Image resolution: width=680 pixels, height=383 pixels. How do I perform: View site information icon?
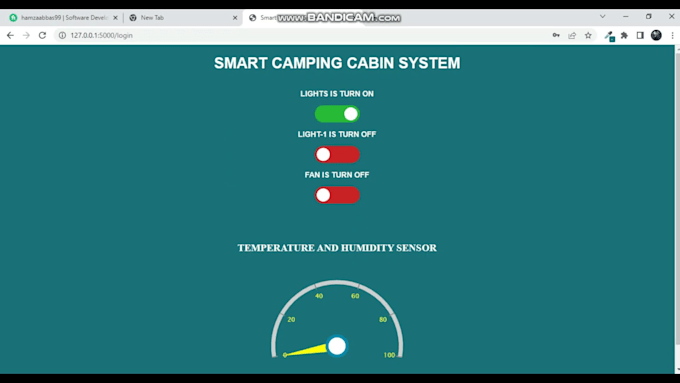coord(62,36)
